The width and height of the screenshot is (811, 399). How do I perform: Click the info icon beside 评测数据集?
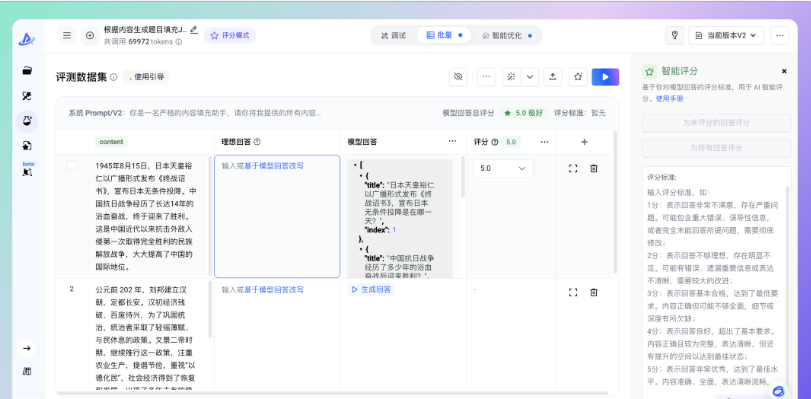(113, 77)
